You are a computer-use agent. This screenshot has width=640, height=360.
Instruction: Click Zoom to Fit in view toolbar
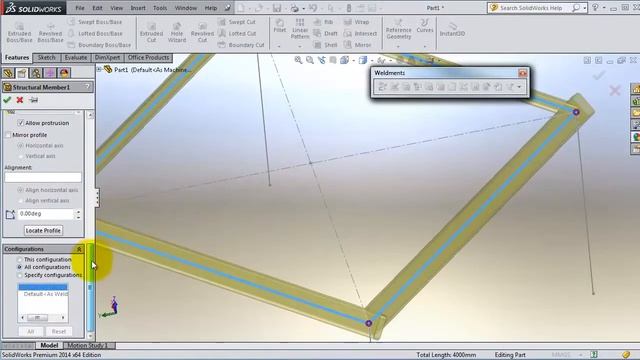[x=298, y=60]
